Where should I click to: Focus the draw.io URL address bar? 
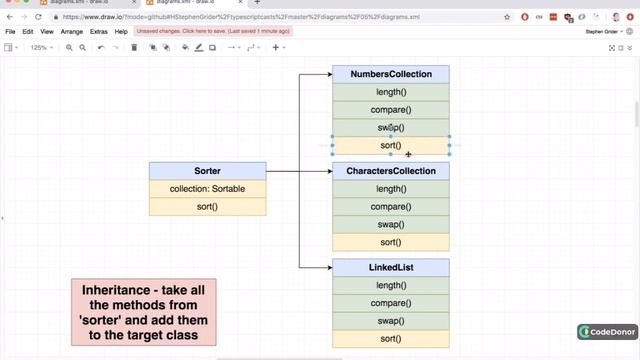pos(241,17)
